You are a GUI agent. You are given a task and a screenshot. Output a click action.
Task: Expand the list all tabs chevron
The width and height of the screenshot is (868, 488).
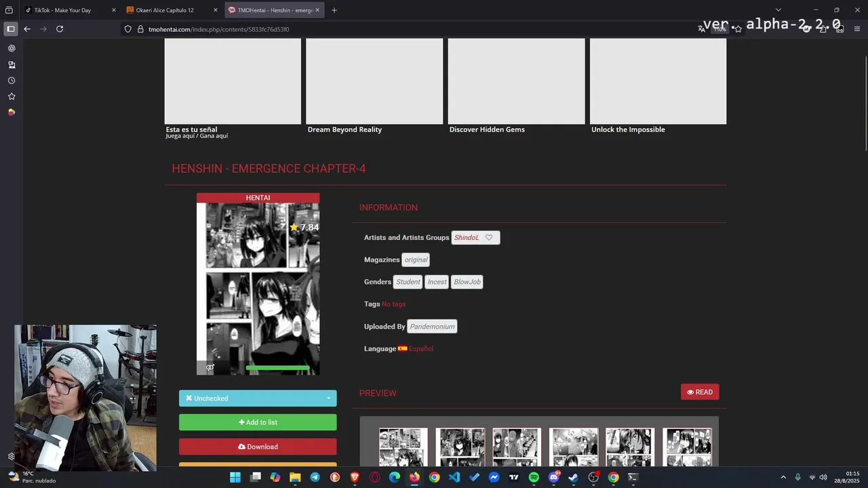tap(778, 10)
